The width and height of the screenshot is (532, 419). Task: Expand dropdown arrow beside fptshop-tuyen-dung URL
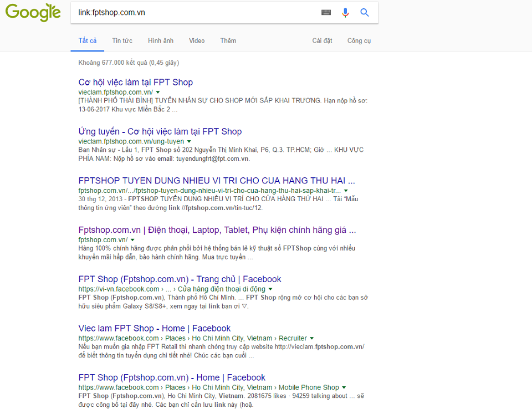[346, 191]
